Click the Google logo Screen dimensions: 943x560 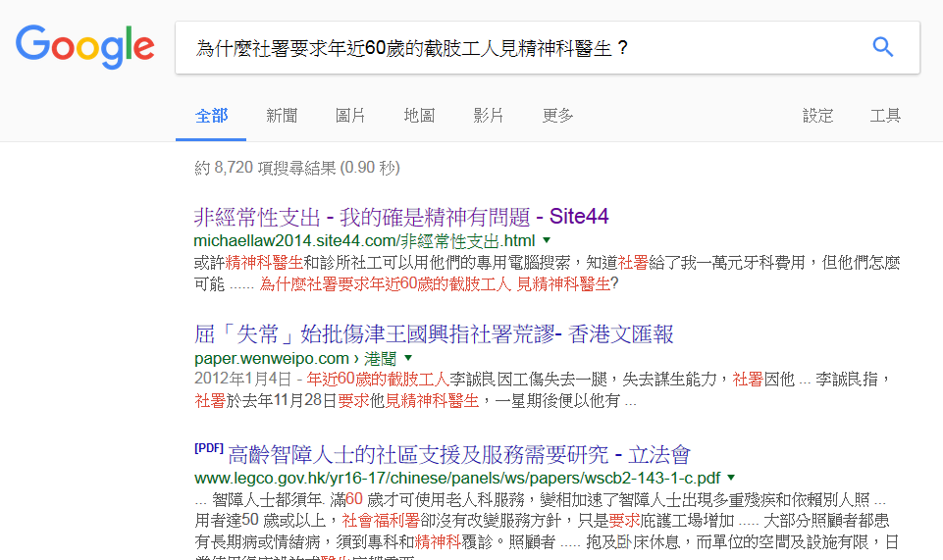point(84,46)
